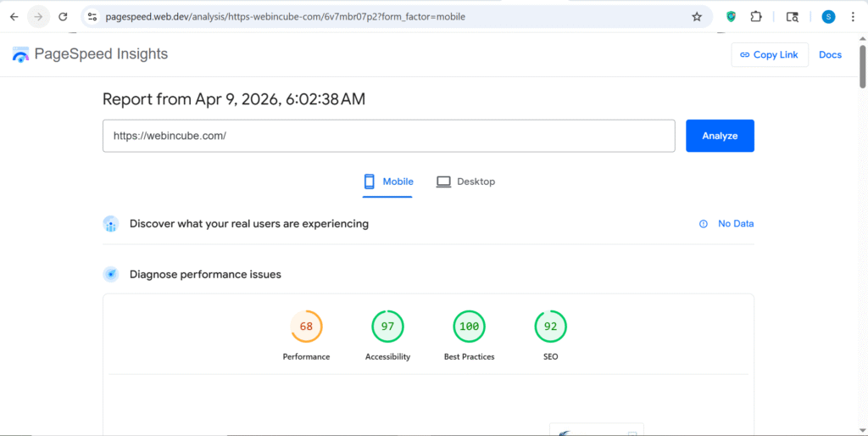This screenshot has height=436, width=868.
Task: Click the SEO score gauge 92
Action: (550, 327)
